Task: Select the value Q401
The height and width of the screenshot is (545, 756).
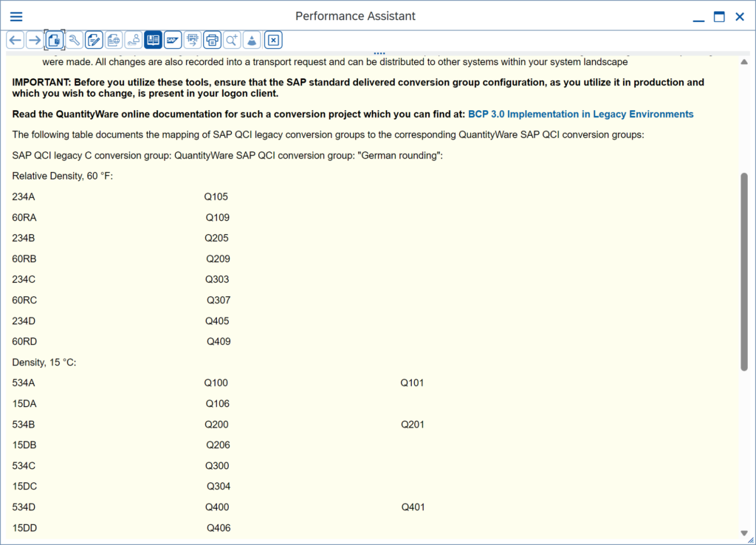Action: point(413,507)
